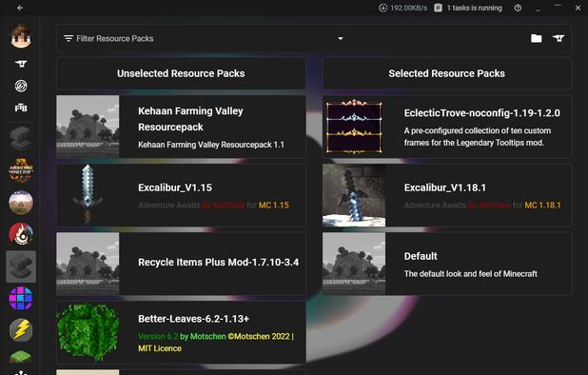
Task: Open the lightning bolt instance icon
Action: coord(21,330)
